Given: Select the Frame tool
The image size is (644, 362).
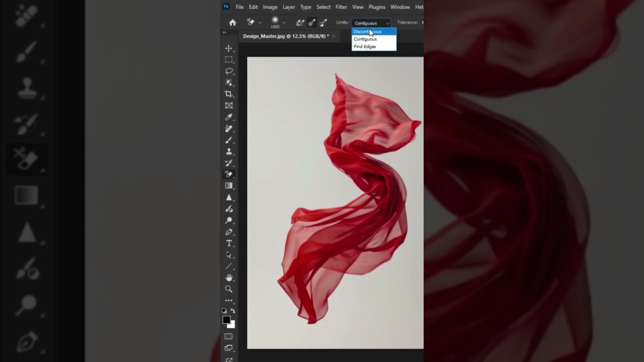Looking at the screenshot, I should coord(229,106).
